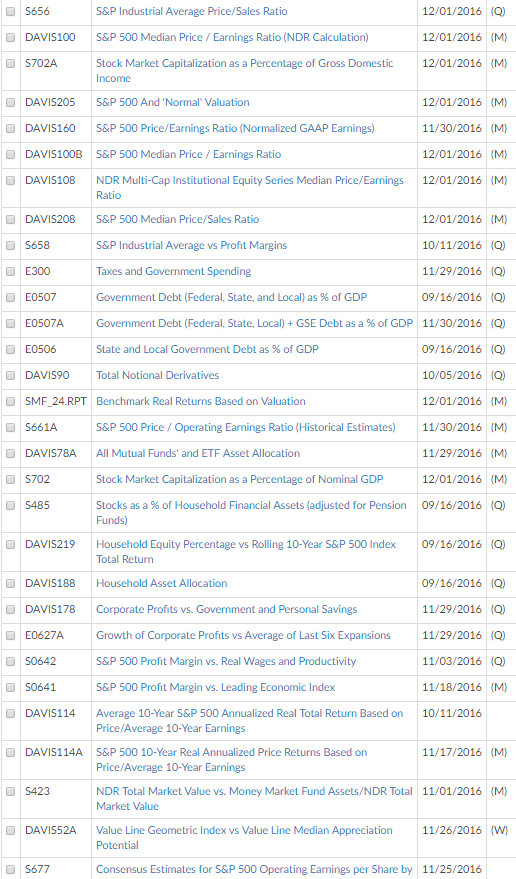Enable the checkbox for DAVIS90
Screen dimensions: 516x879
(x=10, y=376)
